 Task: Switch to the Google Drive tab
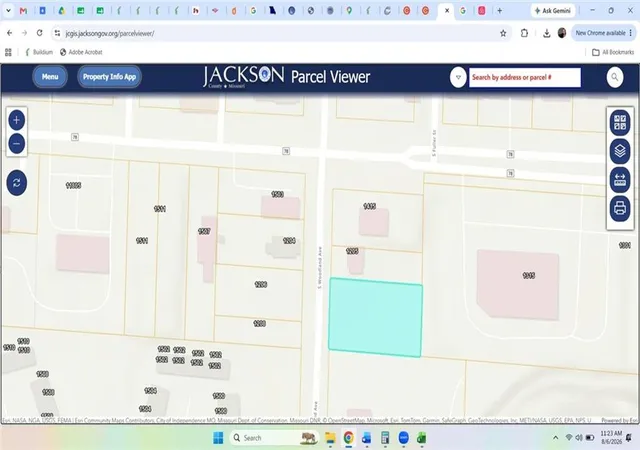point(62,11)
